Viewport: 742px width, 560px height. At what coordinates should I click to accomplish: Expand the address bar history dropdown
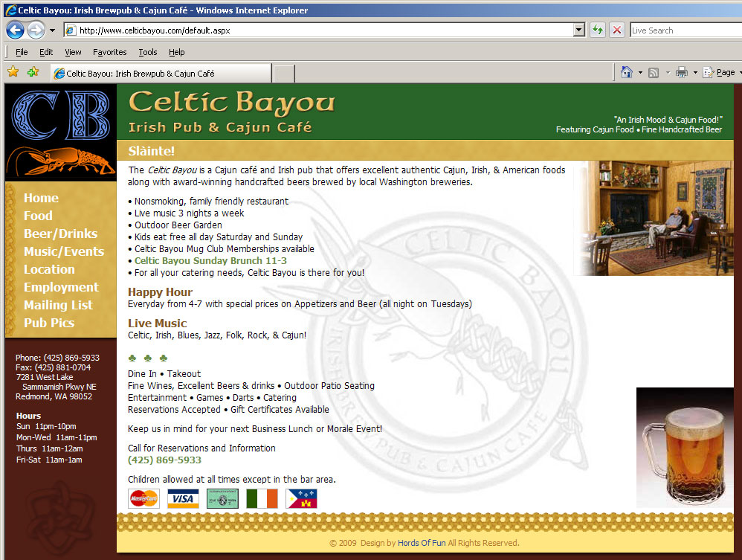point(579,30)
